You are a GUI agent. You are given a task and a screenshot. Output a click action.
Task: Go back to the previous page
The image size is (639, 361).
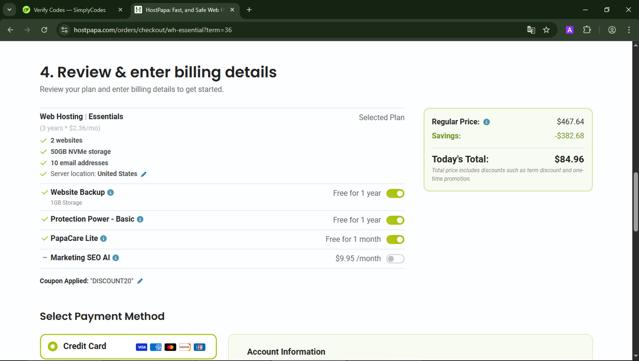pyautogui.click(x=11, y=30)
